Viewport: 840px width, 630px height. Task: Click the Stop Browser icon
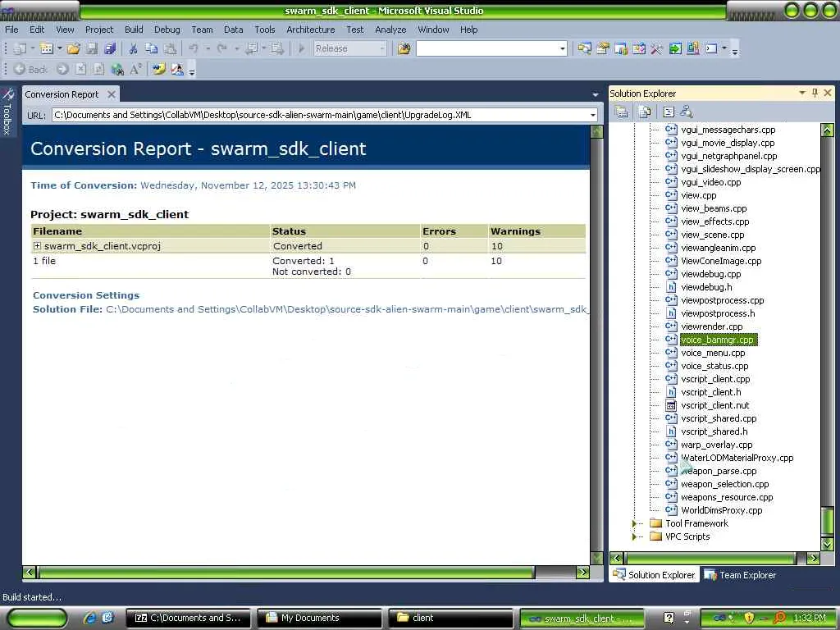coord(80,69)
